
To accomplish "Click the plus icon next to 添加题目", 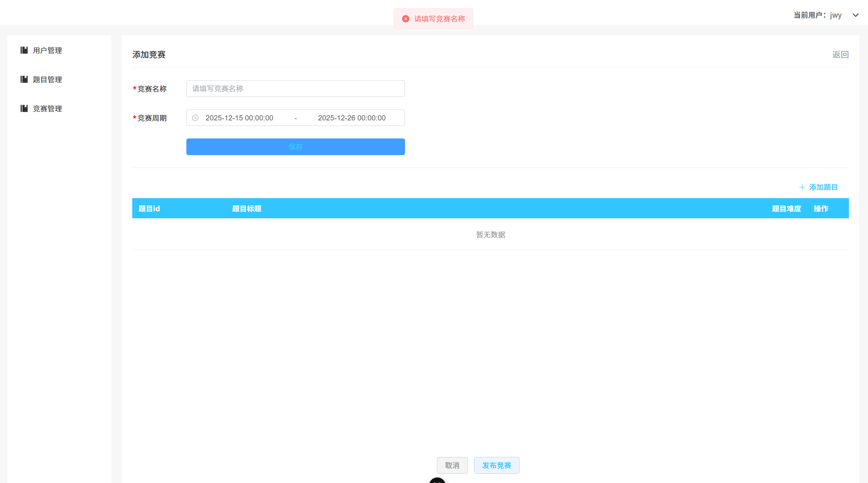I will tap(802, 187).
